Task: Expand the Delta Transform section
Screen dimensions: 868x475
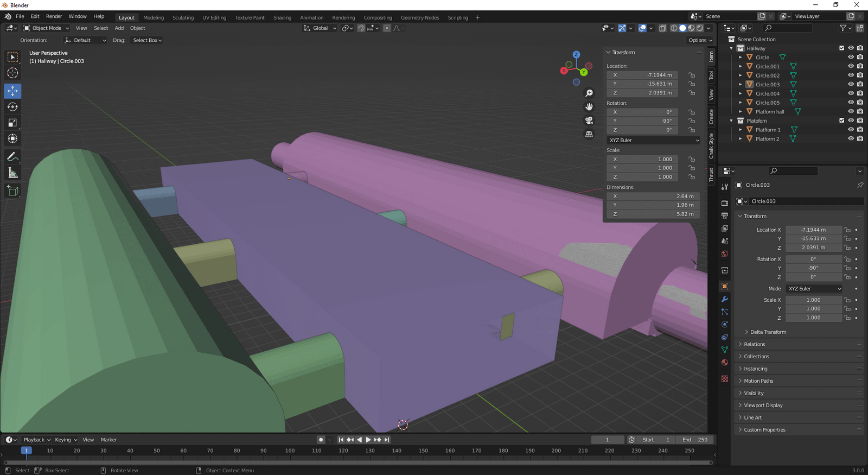Action: coord(768,332)
